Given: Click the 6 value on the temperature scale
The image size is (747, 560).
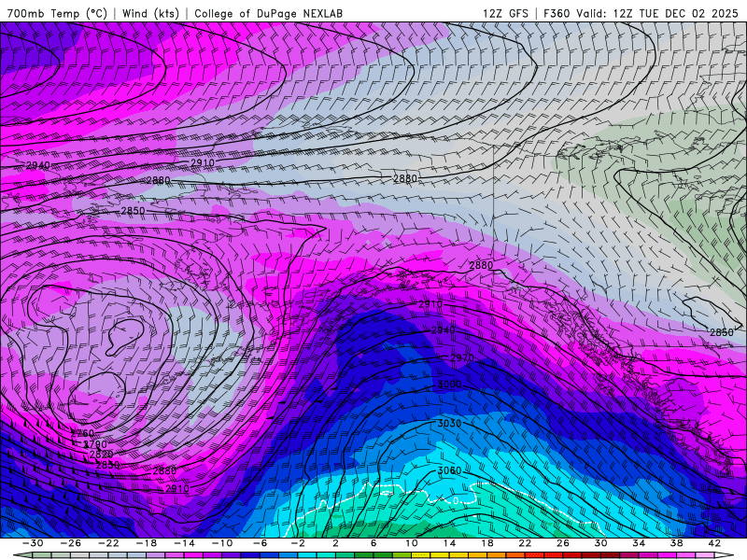Looking at the screenshot, I should point(373,543).
